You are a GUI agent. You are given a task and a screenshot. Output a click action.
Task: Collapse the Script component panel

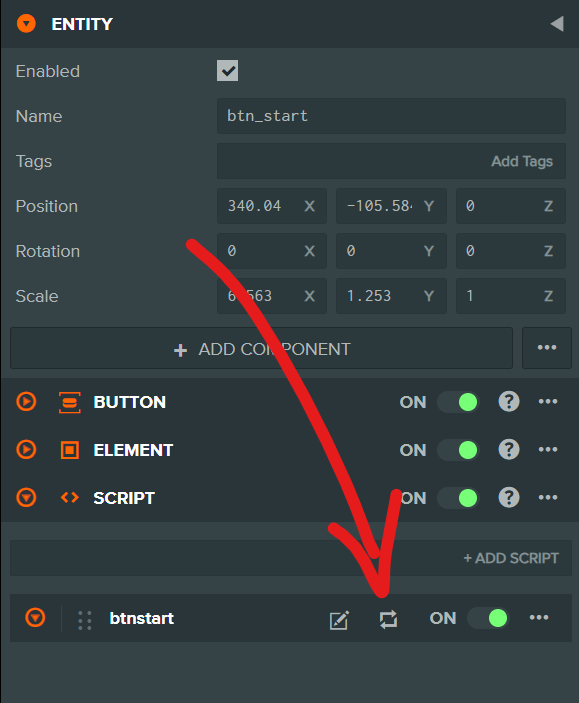click(x=26, y=497)
